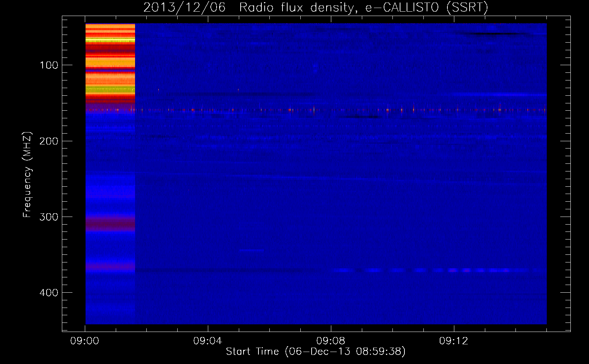Click the '300' frequency tick label

(x=49, y=217)
